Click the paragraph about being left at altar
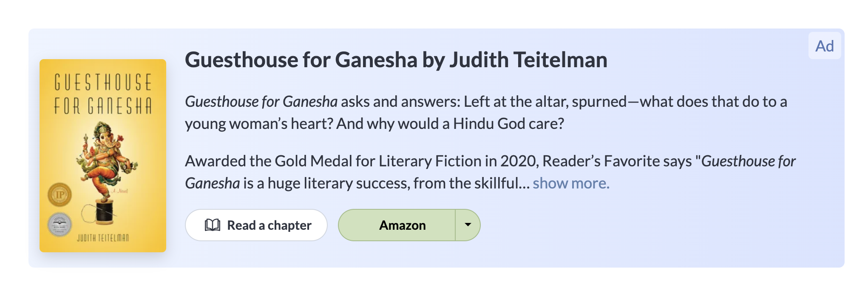Image resolution: width=868 pixels, height=291 pixels. tap(486, 113)
